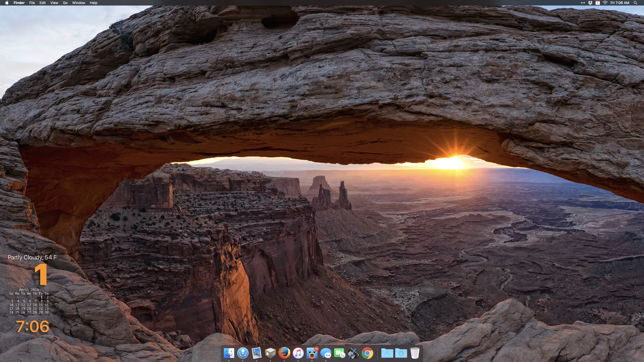Open Finder from the dock
The height and width of the screenshot is (362, 644).
tap(229, 353)
